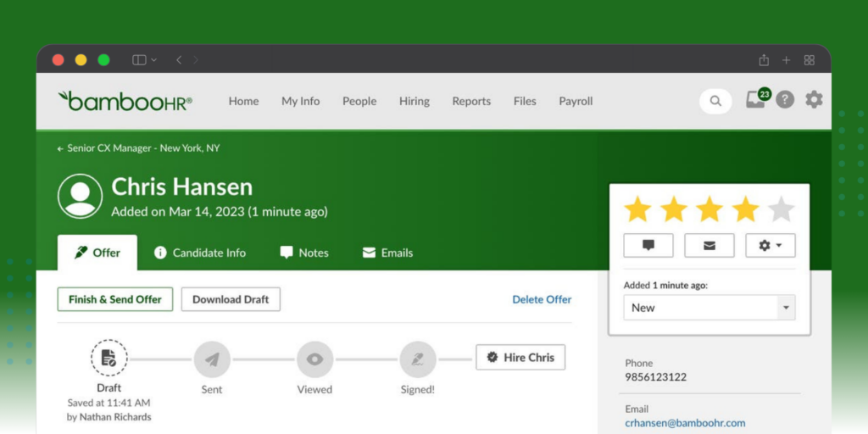The image size is (868, 434).
Task: Open a new browser tab with plus
Action: click(x=786, y=60)
